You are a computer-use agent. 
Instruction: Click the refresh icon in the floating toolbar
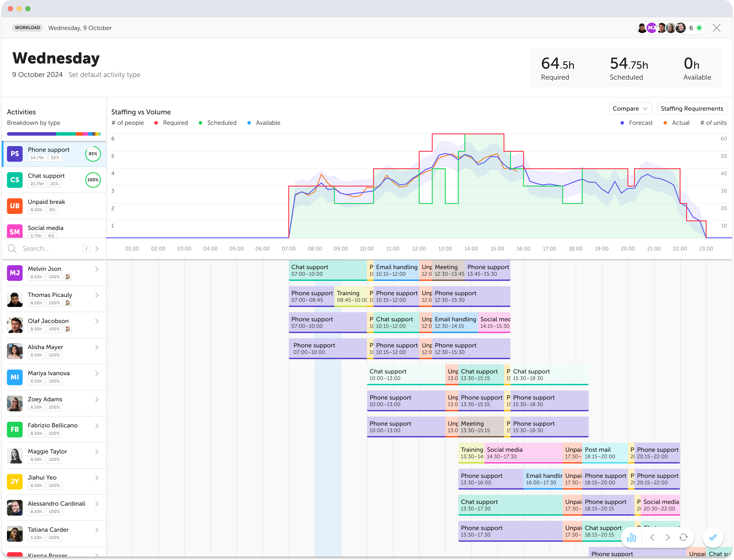pyautogui.click(x=683, y=537)
